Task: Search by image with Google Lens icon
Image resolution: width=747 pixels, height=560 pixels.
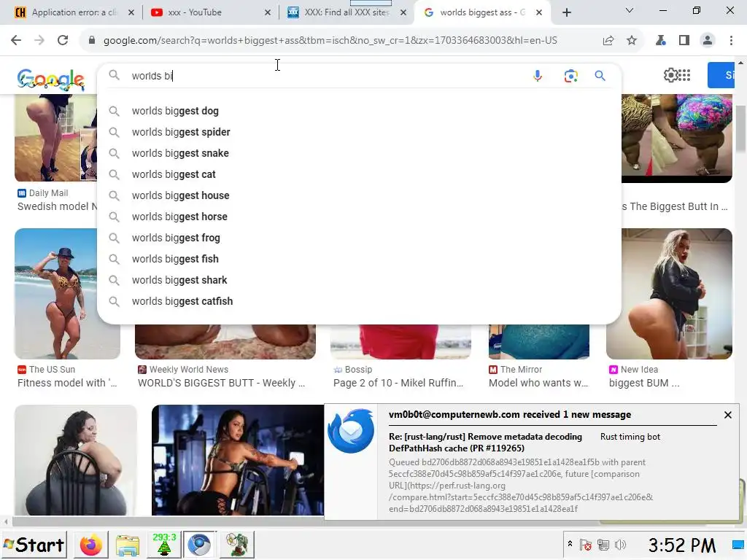Action: pos(570,76)
